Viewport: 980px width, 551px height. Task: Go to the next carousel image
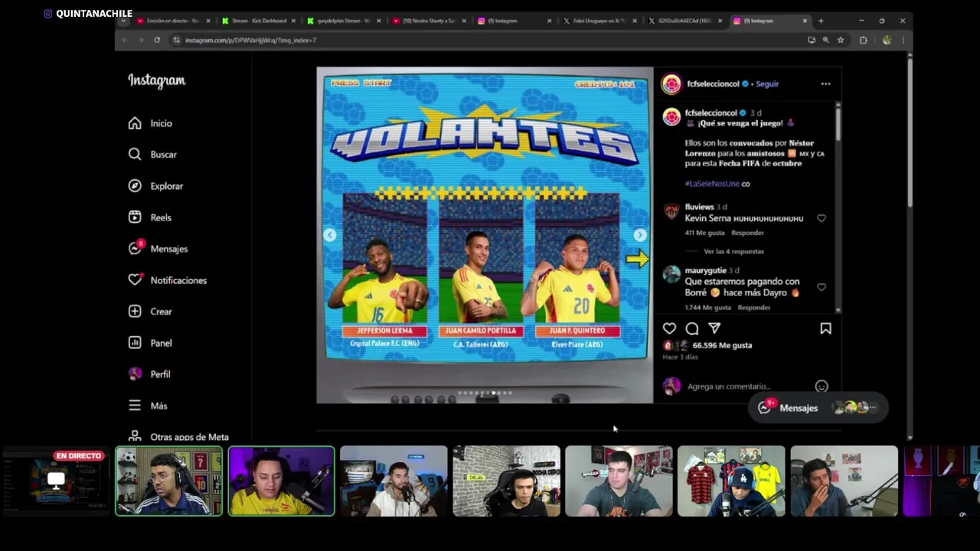coord(640,235)
